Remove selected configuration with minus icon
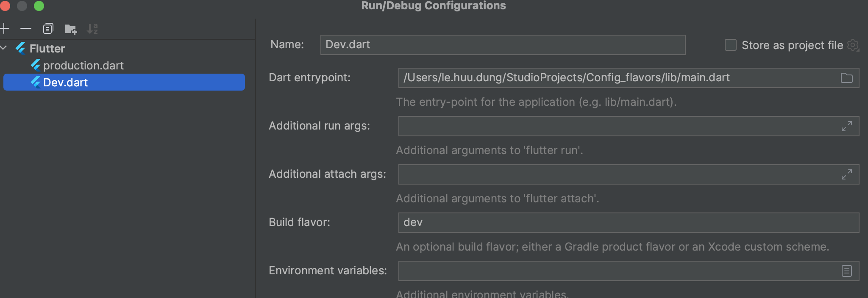 26,29
